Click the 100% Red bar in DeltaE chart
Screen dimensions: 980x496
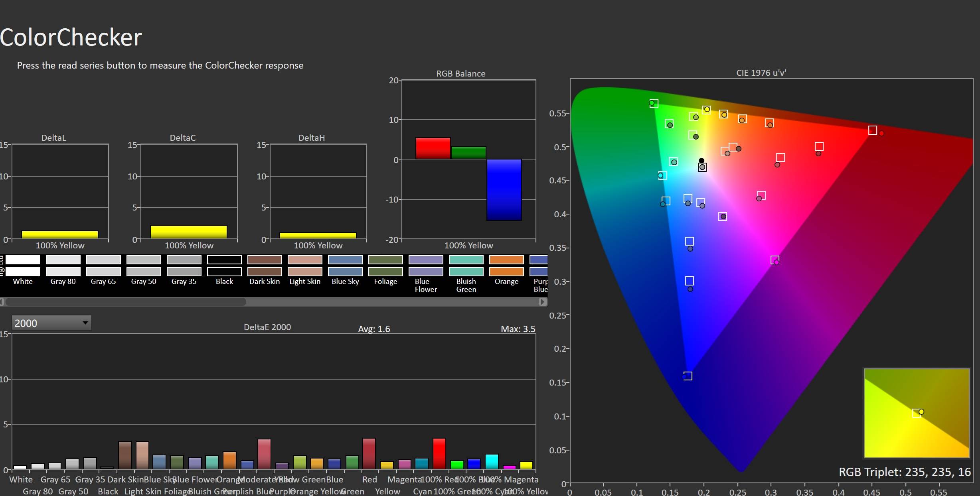pyautogui.click(x=439, y=453)
